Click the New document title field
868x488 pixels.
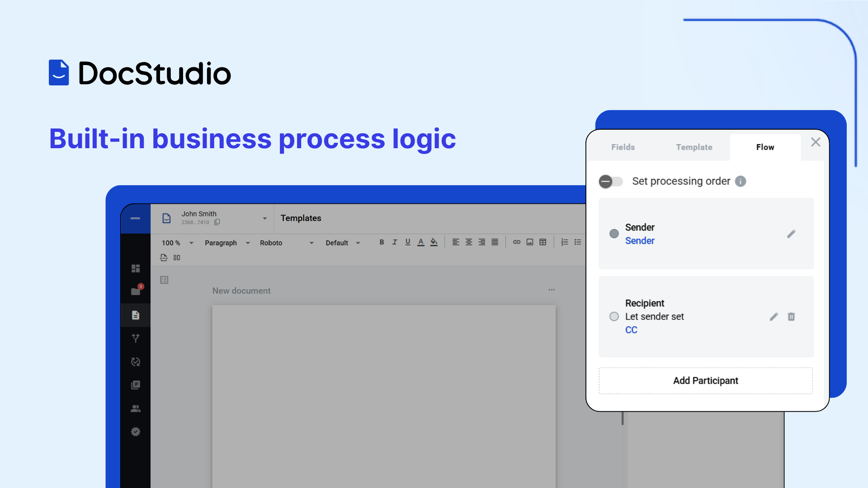241,291
